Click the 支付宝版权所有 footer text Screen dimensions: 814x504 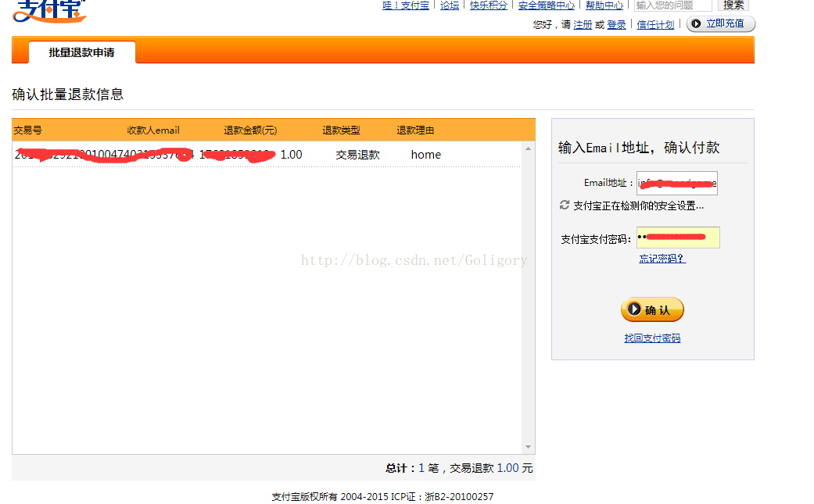[382, 497]
